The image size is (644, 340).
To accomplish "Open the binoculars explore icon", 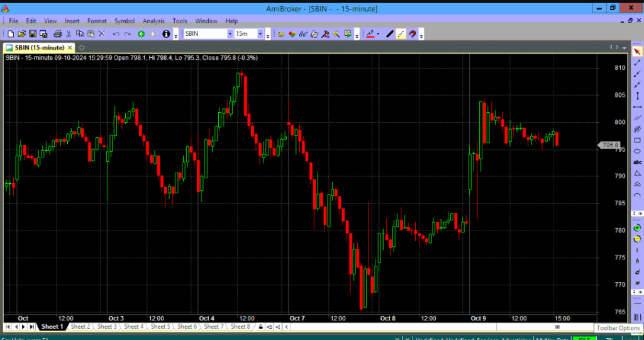I will coord(303,34).
